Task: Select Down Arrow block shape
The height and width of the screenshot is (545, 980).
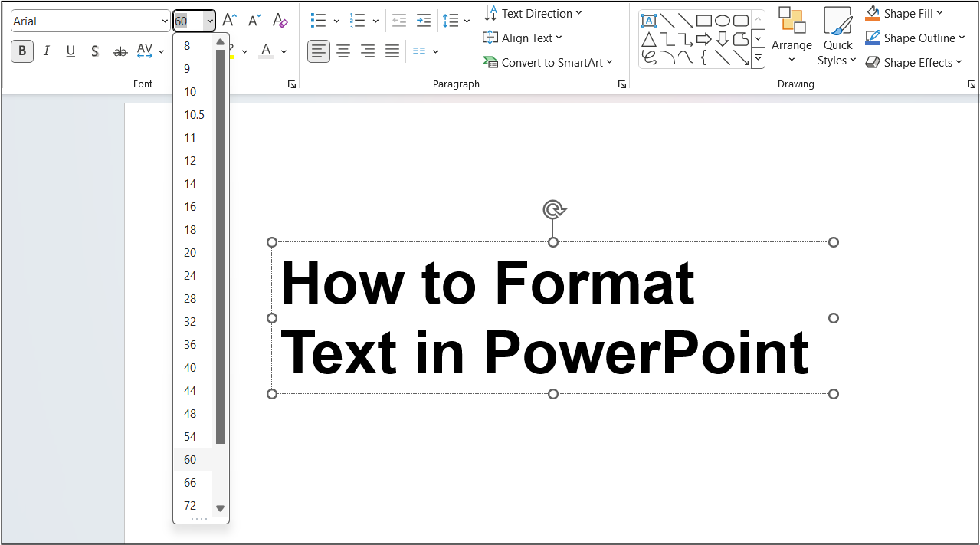Action: click(x=723, y=39)
